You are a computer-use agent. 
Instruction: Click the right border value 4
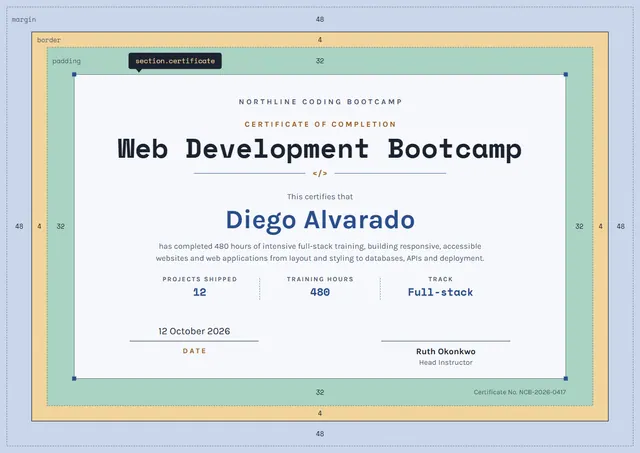click(600, 226)
